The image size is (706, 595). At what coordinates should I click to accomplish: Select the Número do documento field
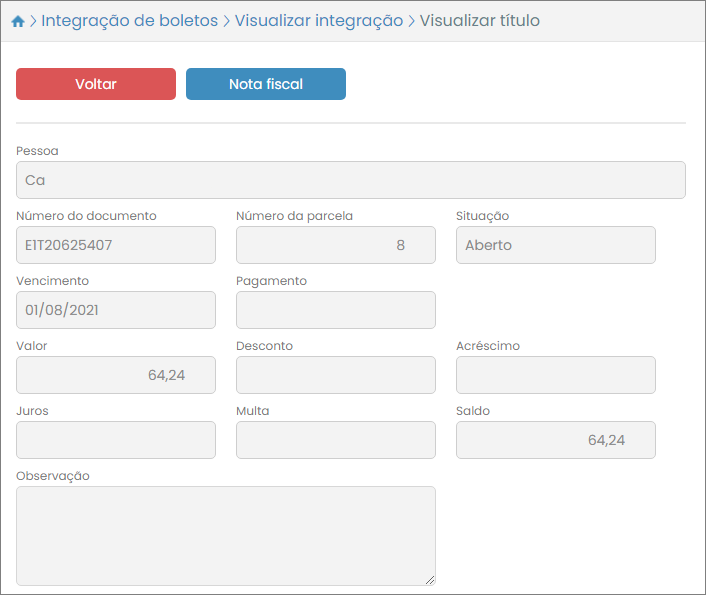[116, 245]
